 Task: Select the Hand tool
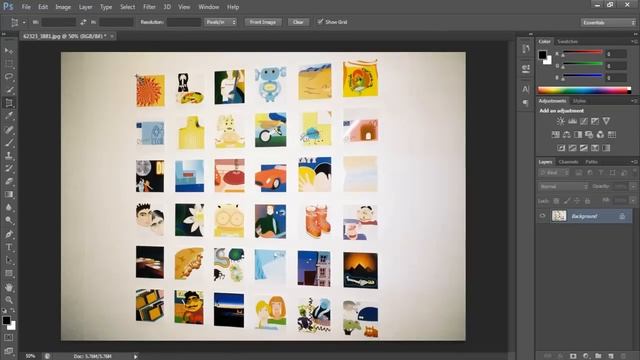tap(9, 287)
